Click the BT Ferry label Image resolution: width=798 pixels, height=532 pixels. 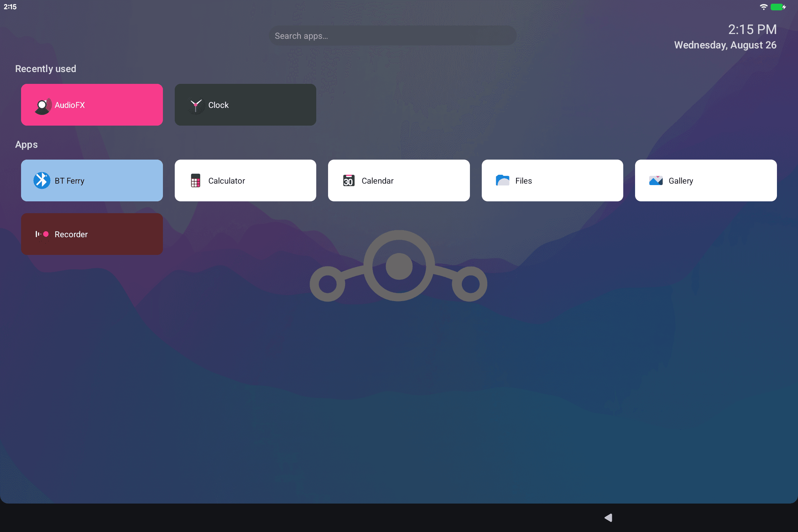[x=69, y=181]
